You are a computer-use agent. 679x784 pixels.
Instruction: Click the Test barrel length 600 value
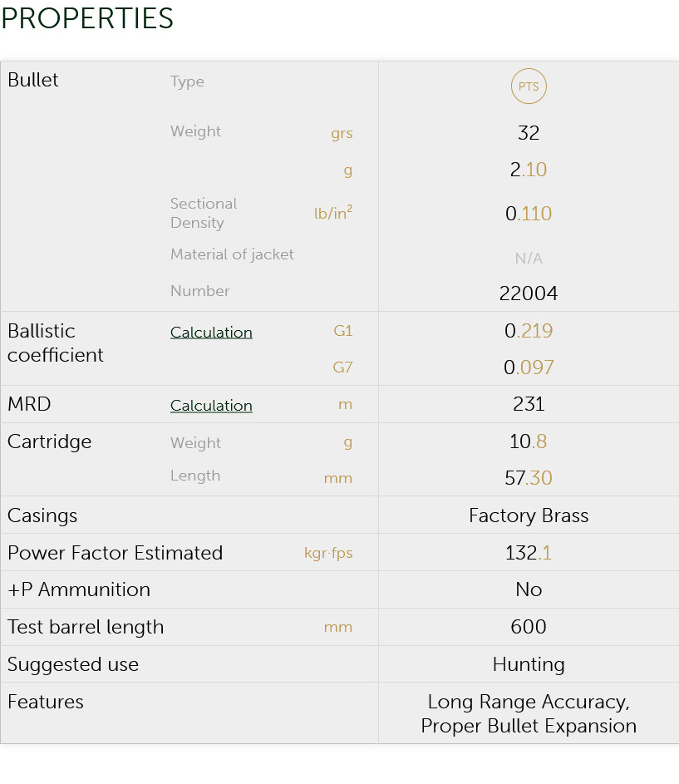(x=529, y=627)
